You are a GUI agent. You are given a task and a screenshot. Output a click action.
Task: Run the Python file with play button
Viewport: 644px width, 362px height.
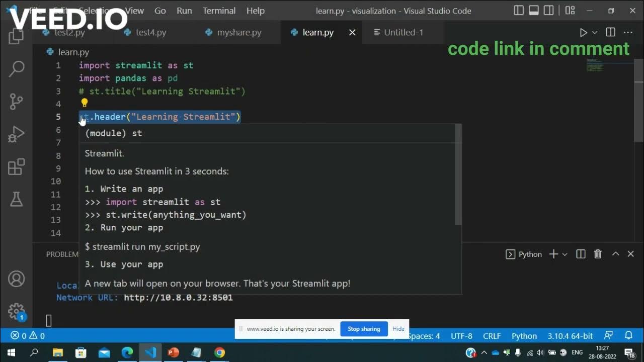point(583,32)
